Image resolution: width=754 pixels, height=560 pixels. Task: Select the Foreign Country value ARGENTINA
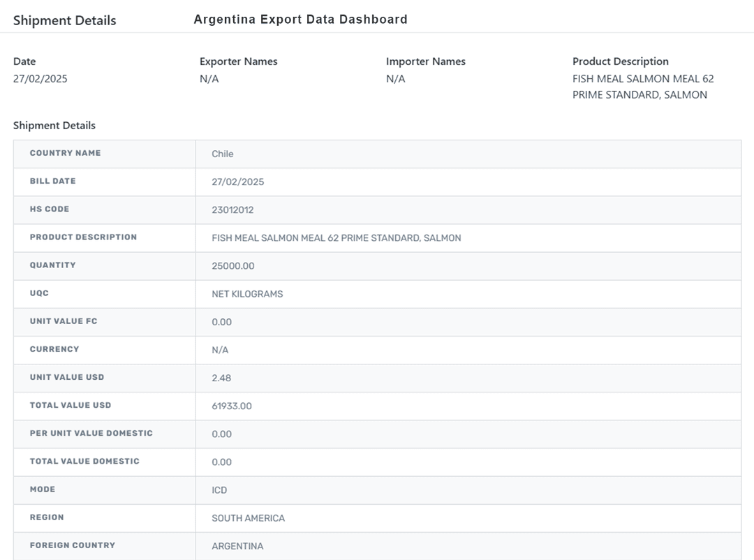coord(237,546)
